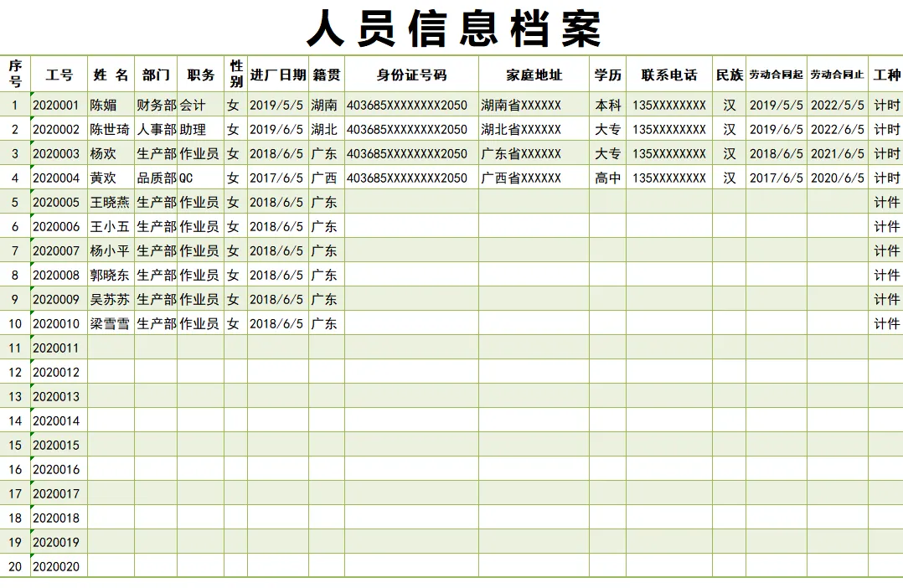The width and height of the screenshot is (903, 588).
Task: Click the empty ID number cell in 王晓燕's row
Action: coord(412,202)
